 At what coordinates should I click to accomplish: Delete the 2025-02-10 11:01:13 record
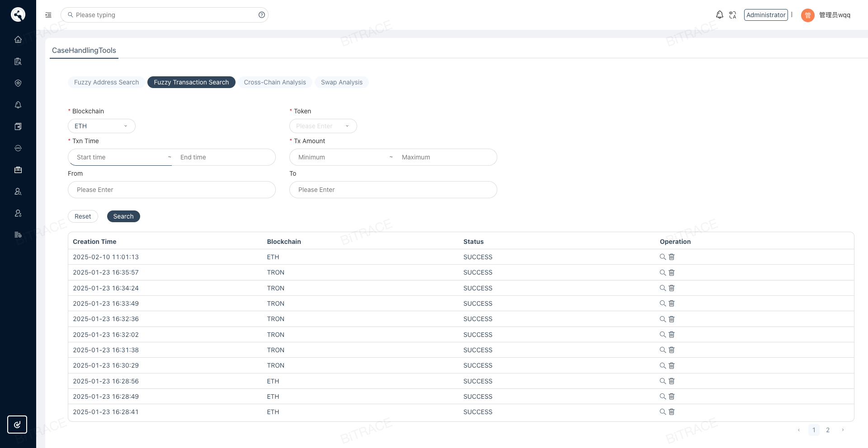tap(672, 257)
